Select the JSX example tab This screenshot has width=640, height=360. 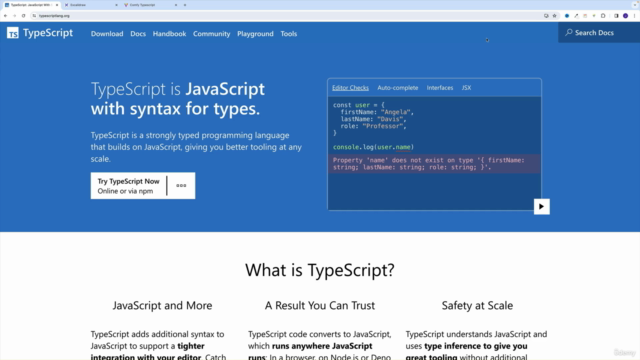[467, 88]
